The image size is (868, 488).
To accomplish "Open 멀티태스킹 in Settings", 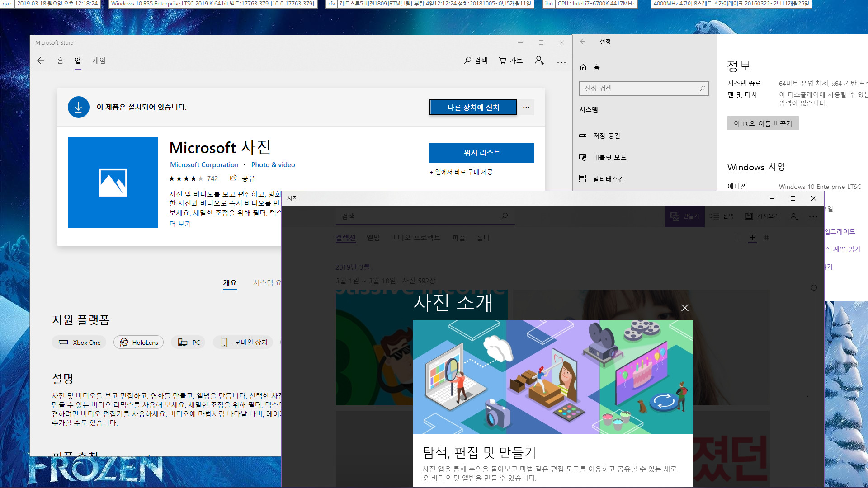I will tap(602, 179).
